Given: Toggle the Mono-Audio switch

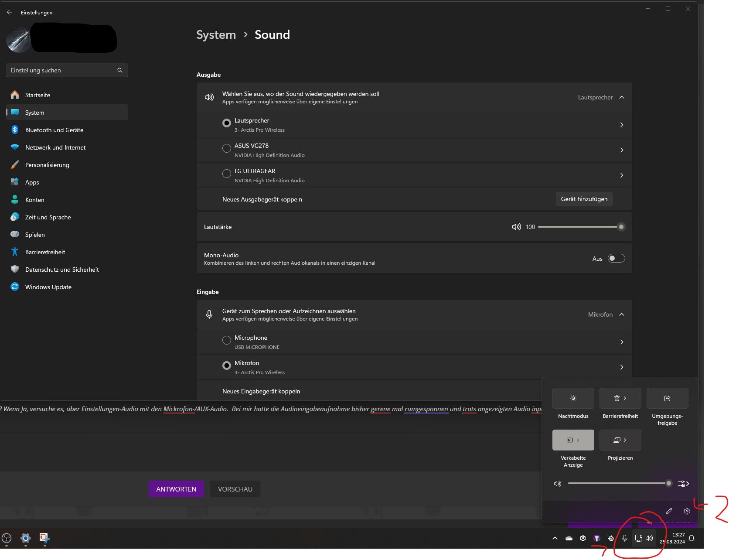Looking at the screenshot, I should click(x=616, y=259).
